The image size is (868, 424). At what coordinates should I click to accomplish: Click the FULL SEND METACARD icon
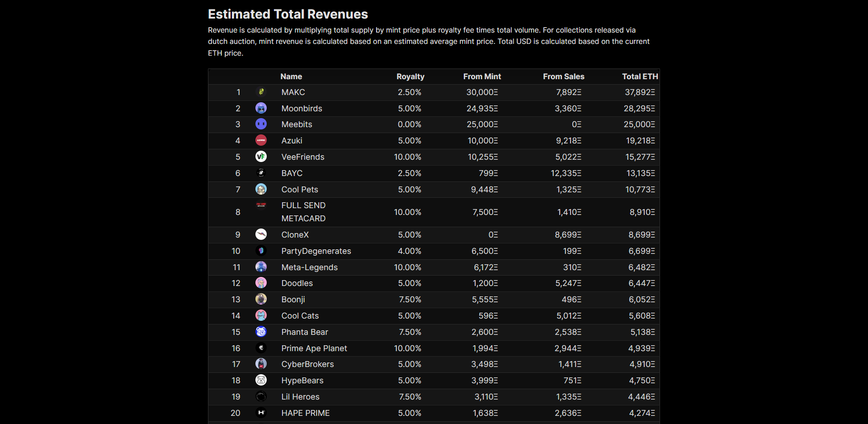coord(261,205)
